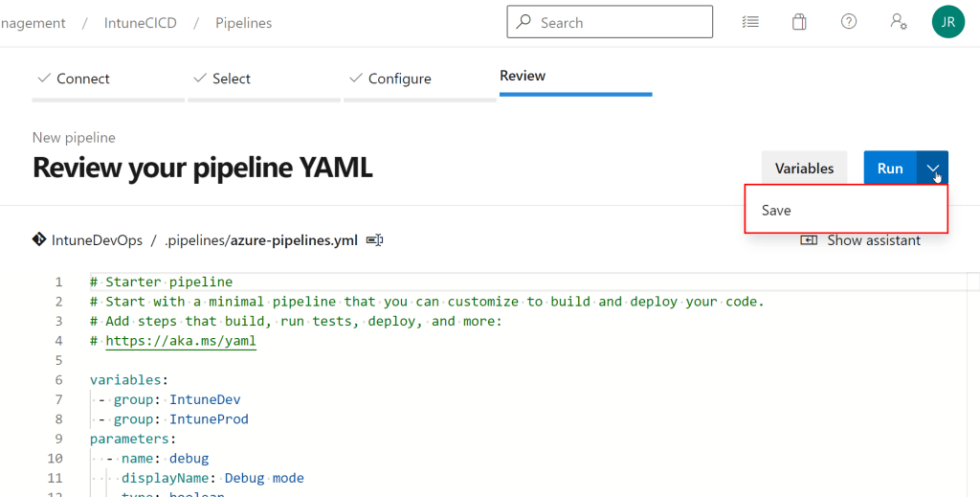This screenshot has width=980, height=497.
Task: Choose Save from the dropdown menu
Action: click(776, 211)
